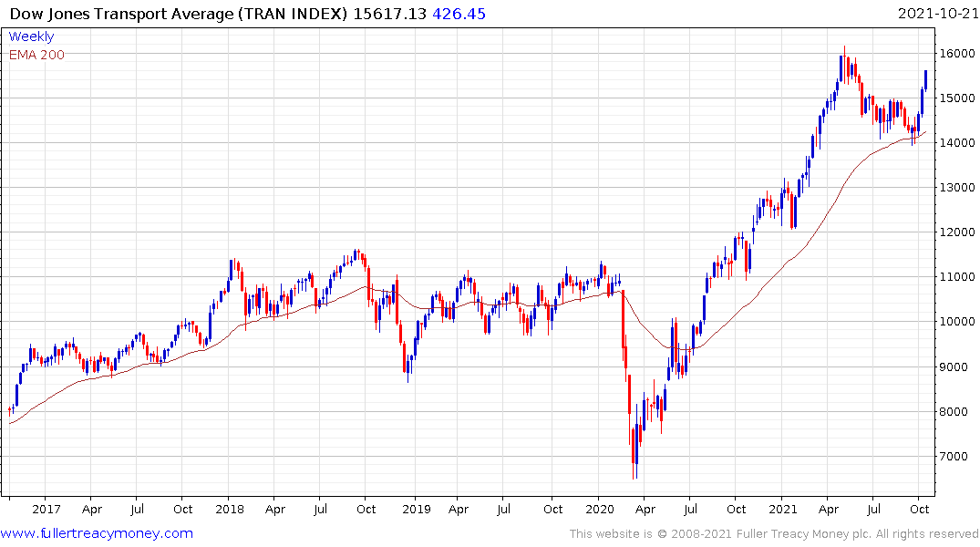Click the 'Weekly' interval label

(31, 36)
